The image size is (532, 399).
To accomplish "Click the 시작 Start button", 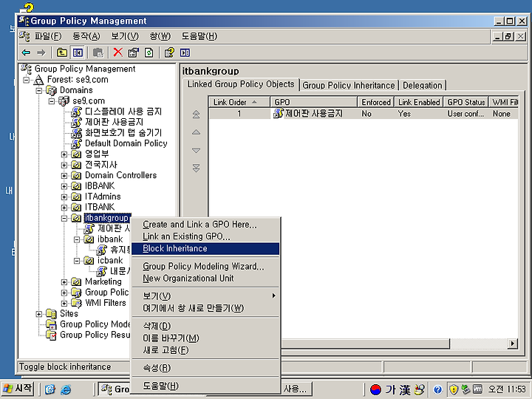I will point(18,389).
